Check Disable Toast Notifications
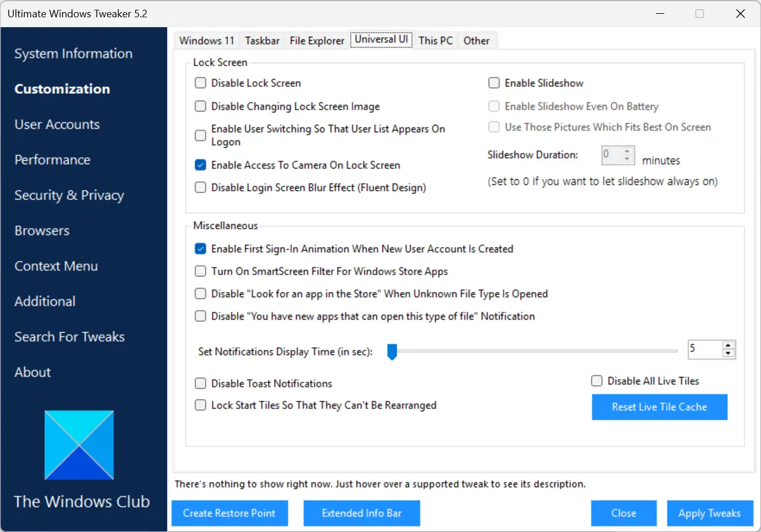This screenshot has width=761, height=532. point(200,383)
